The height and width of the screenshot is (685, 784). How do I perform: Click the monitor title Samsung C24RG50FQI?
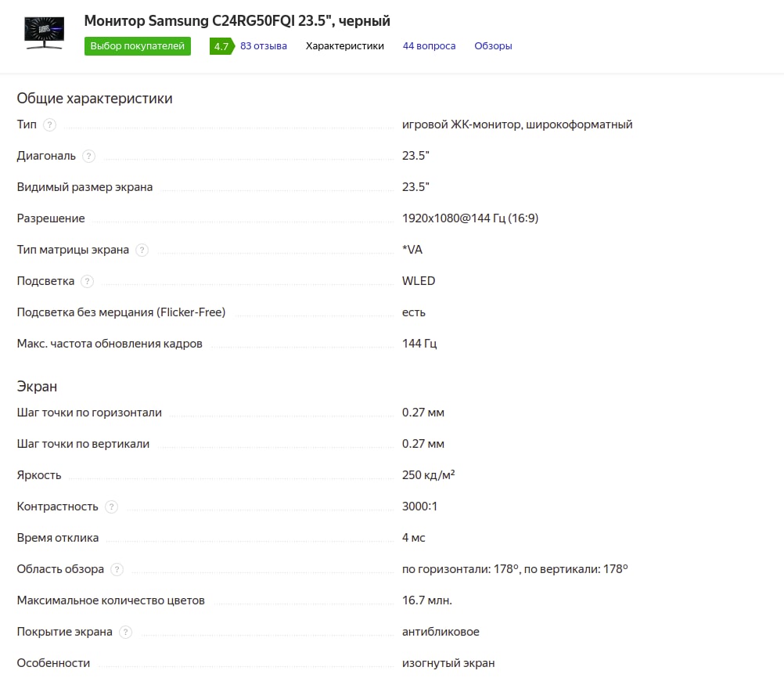[x=237, y=20]
